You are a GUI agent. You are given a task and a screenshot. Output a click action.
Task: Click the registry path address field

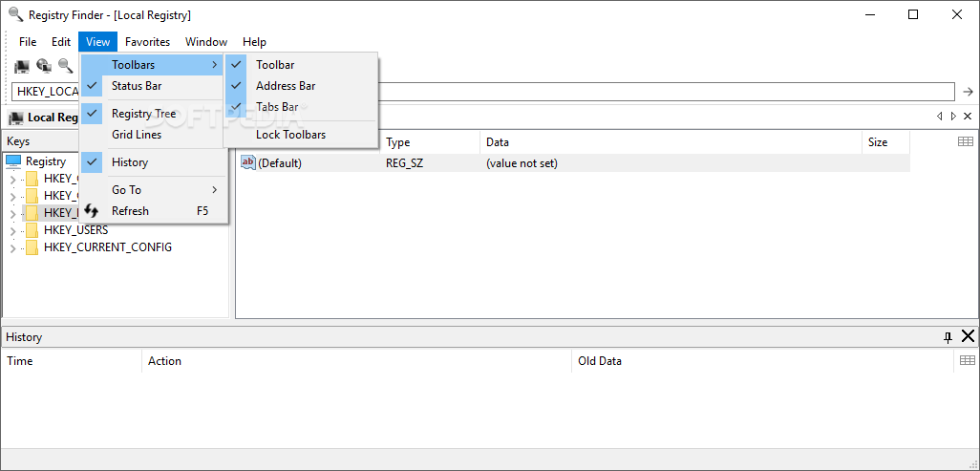(483, 92)
